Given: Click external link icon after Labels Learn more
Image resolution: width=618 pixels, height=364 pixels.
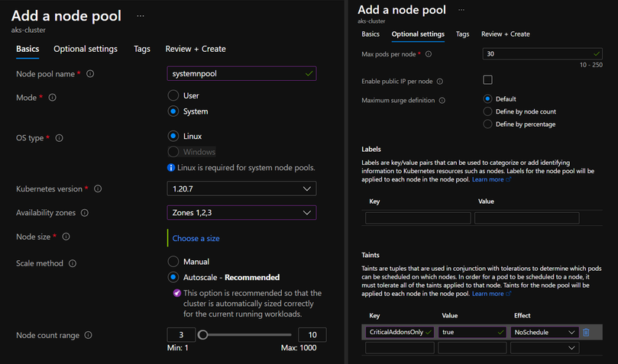Looking at the screenshot, I should coord(509,179).
